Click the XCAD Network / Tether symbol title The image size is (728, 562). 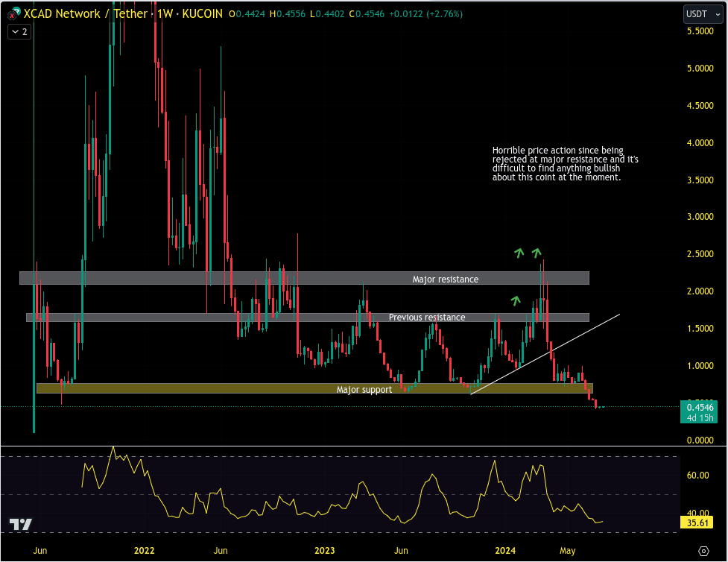pyautogui.click(x=85, y=13)
